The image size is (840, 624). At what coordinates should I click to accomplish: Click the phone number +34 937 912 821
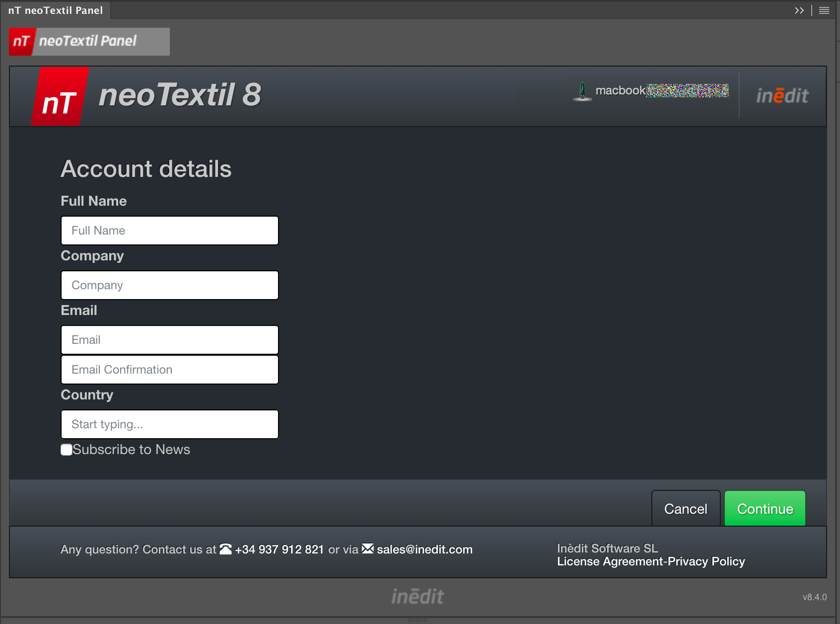coord(280,549)
